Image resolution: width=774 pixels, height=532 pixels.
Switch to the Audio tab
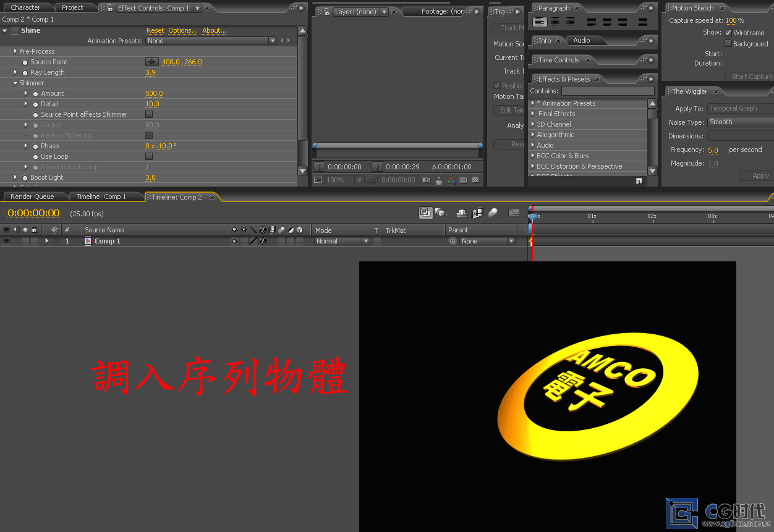point(582,40)
